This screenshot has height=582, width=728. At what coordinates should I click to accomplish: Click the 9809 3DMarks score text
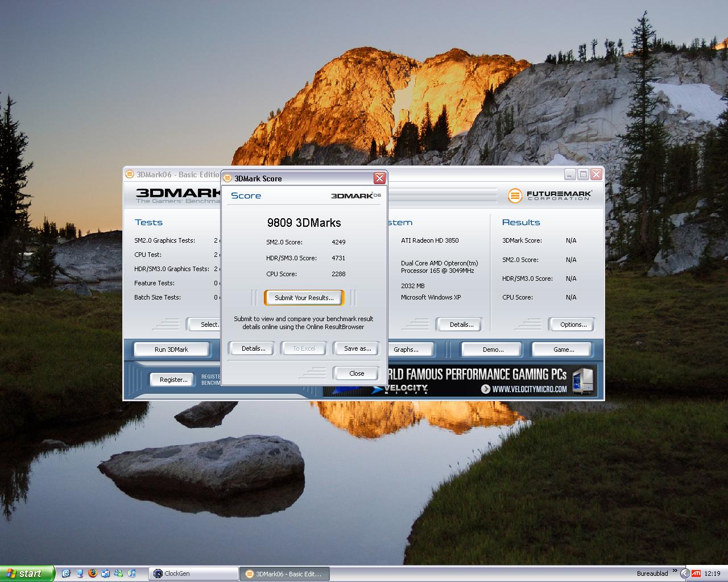pos(304,223)
